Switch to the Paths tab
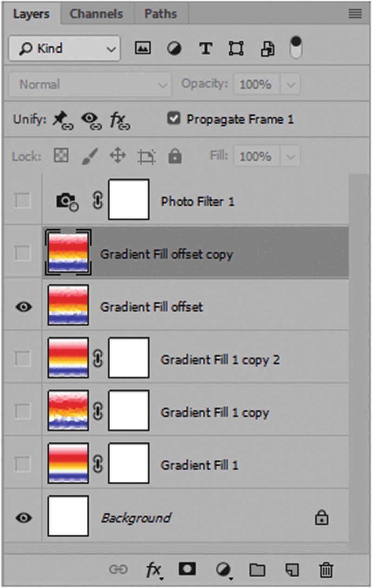372x588 pixels. pyautogui.click(x=160, y=14)
